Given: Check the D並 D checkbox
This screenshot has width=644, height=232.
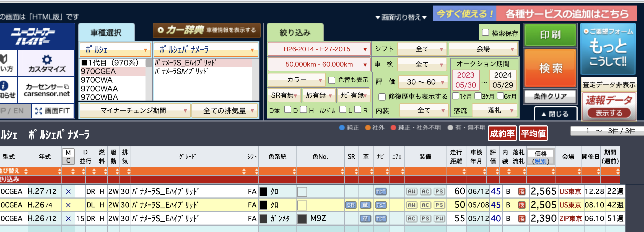Looking at the screenshot, I should [288, 110].
